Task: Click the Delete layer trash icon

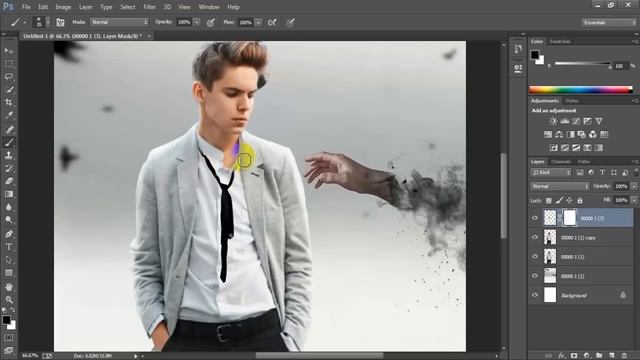Action: pos(624,356)
